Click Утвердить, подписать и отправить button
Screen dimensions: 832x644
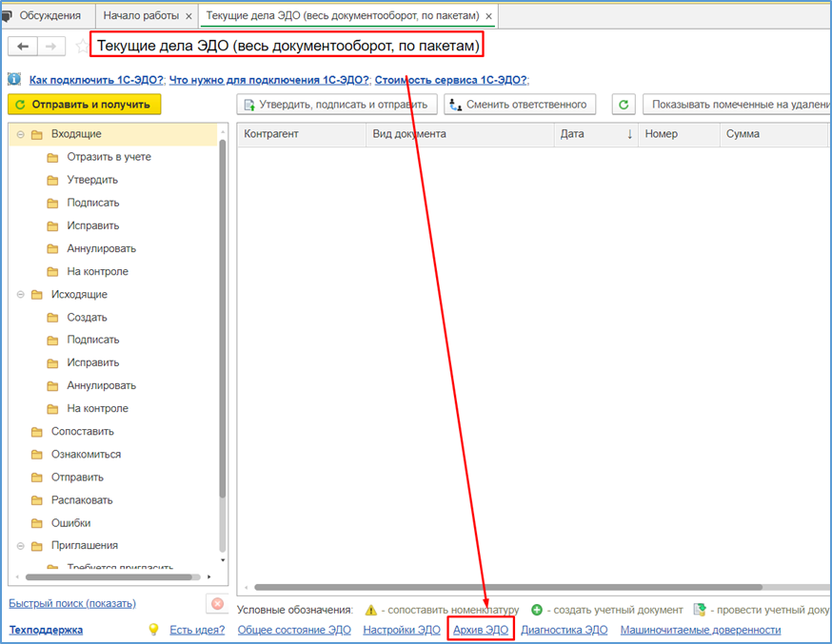tap(337, 105)
